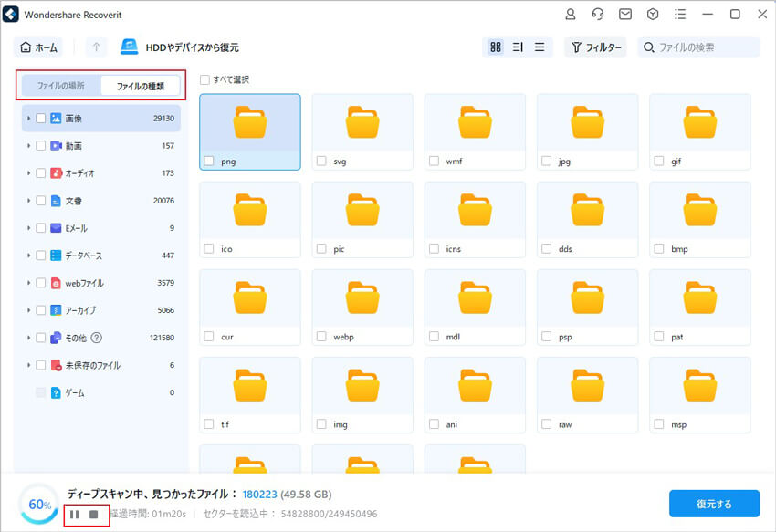Open the gif folder icon

click(700, 121)
